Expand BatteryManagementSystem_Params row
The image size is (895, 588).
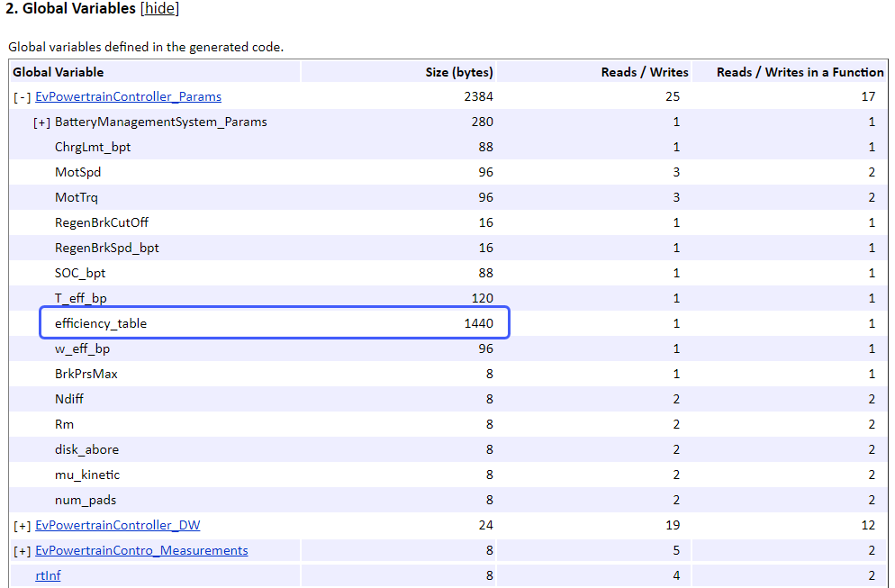pos(41,122)
